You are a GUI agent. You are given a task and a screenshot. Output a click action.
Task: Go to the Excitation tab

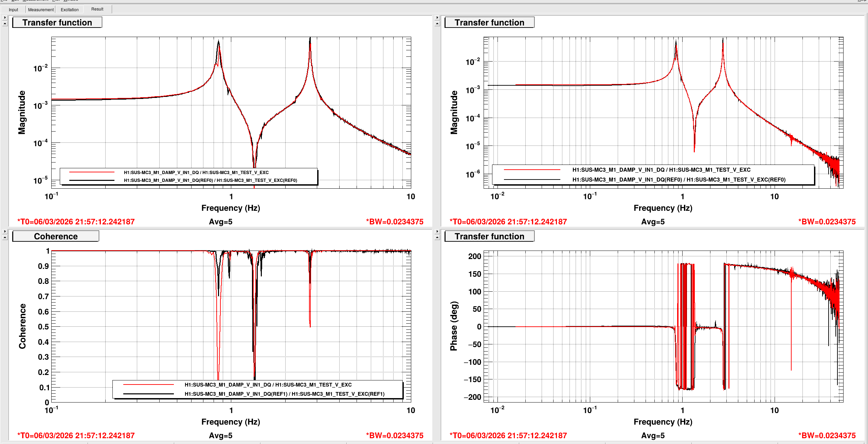70,10
